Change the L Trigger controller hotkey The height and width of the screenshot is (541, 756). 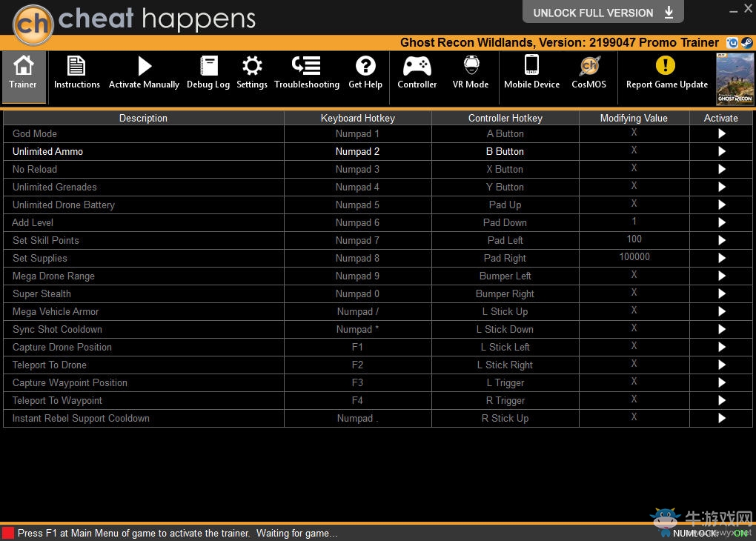pos(505,383)
